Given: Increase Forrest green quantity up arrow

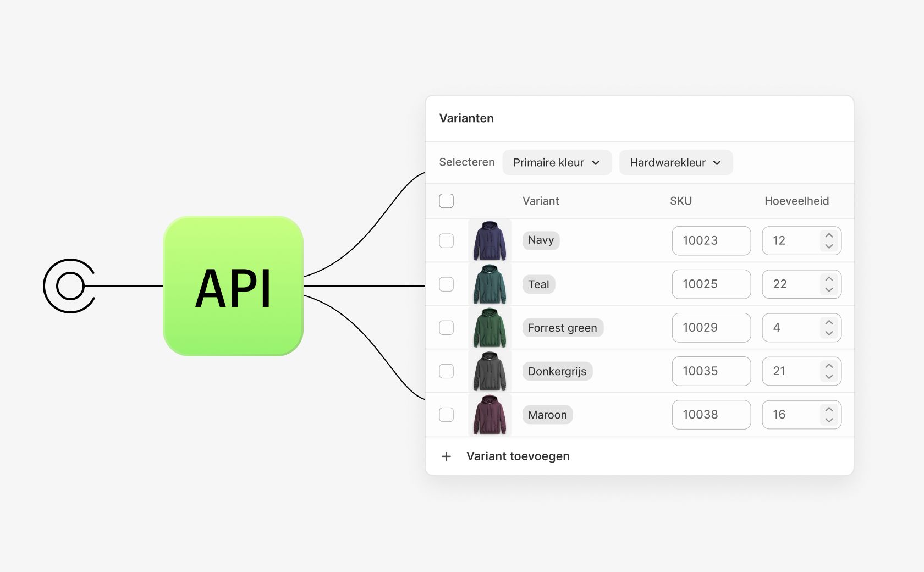Looking at the screenshot, I should (829, 322).
